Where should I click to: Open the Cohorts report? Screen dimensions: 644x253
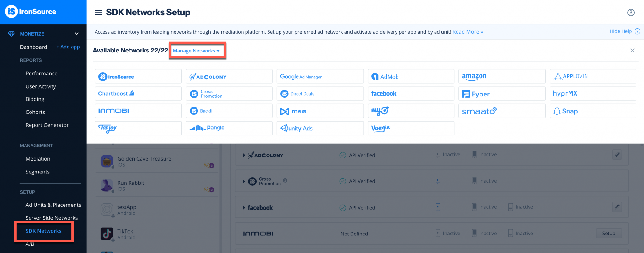click(35, 112)
